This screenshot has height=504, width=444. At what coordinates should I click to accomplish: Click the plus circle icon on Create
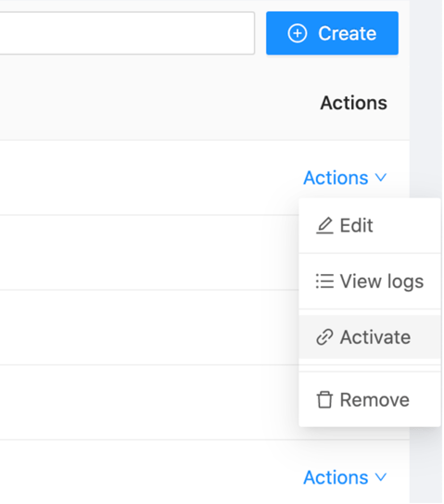pyautogui.click(x=298, y=33)
